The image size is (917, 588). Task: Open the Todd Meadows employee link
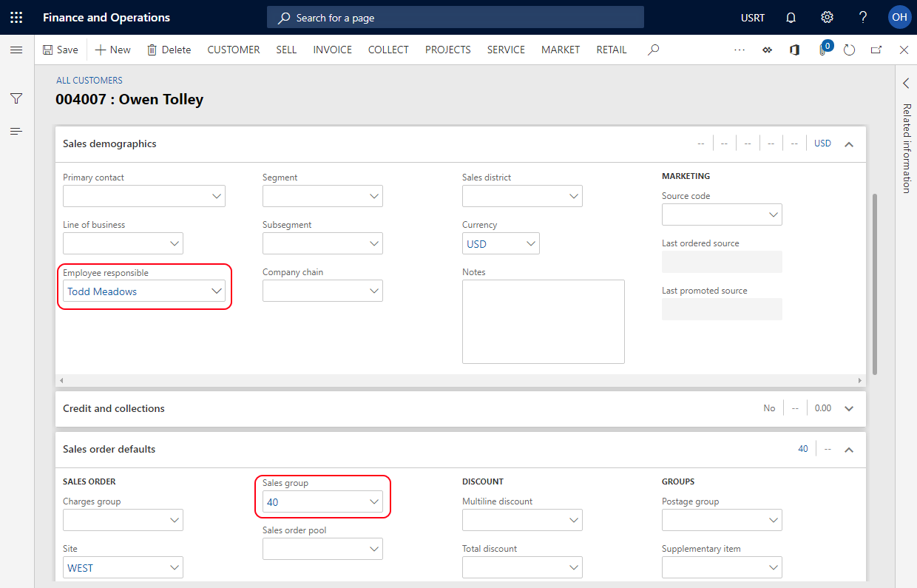(x=102, y=291)
